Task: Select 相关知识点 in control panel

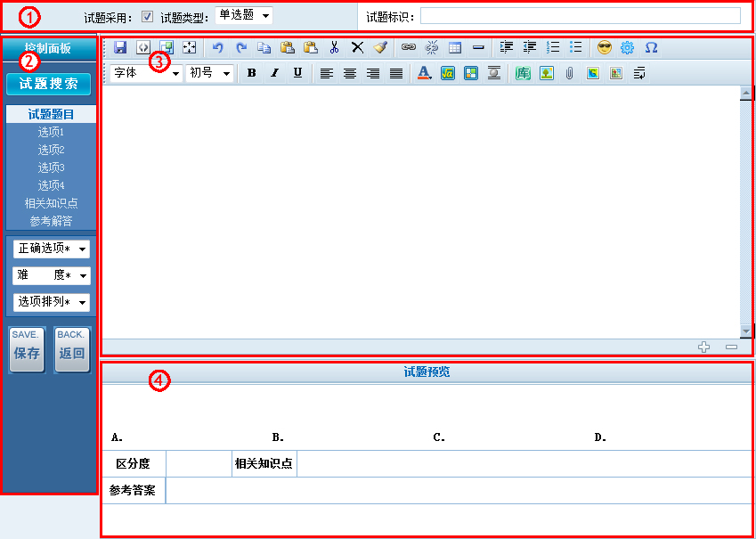Action: 51,203
